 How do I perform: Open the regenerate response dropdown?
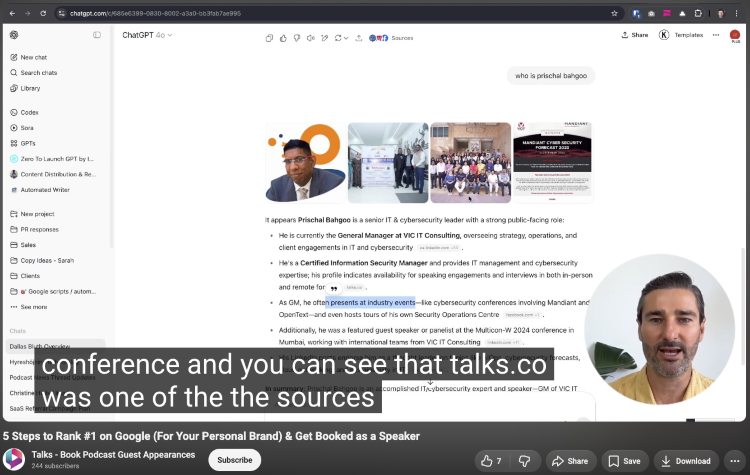342,38
